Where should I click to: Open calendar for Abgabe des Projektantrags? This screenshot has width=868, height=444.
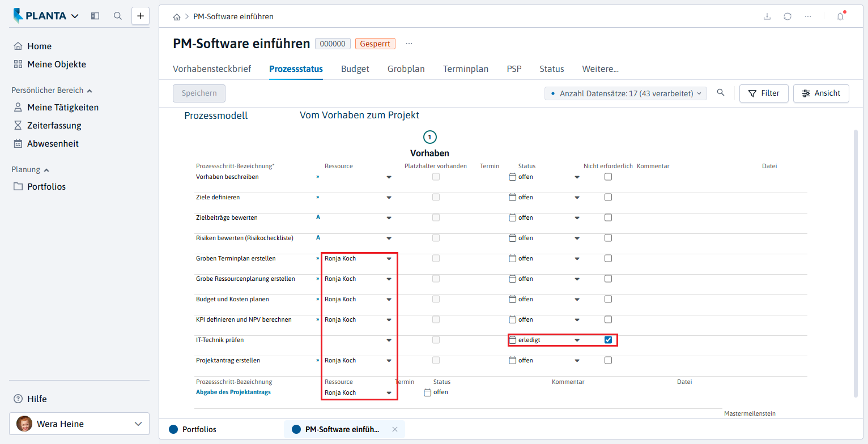point(428,392)
